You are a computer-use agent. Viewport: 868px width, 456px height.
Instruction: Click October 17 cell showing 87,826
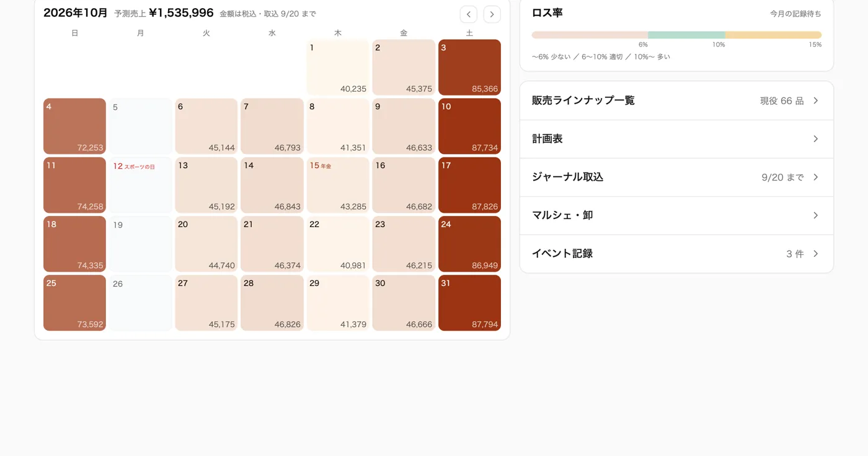point(469,186)
